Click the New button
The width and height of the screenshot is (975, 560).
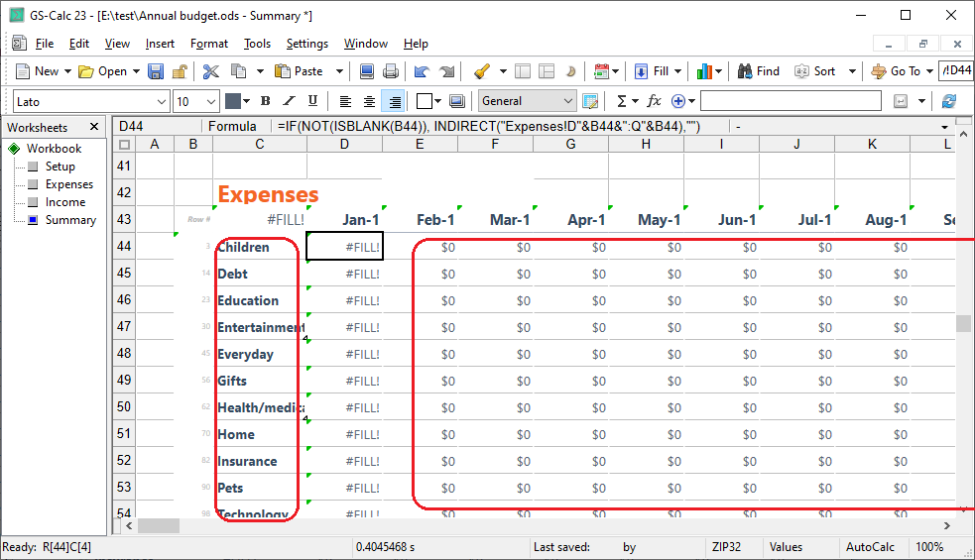(x=38, y=71)
